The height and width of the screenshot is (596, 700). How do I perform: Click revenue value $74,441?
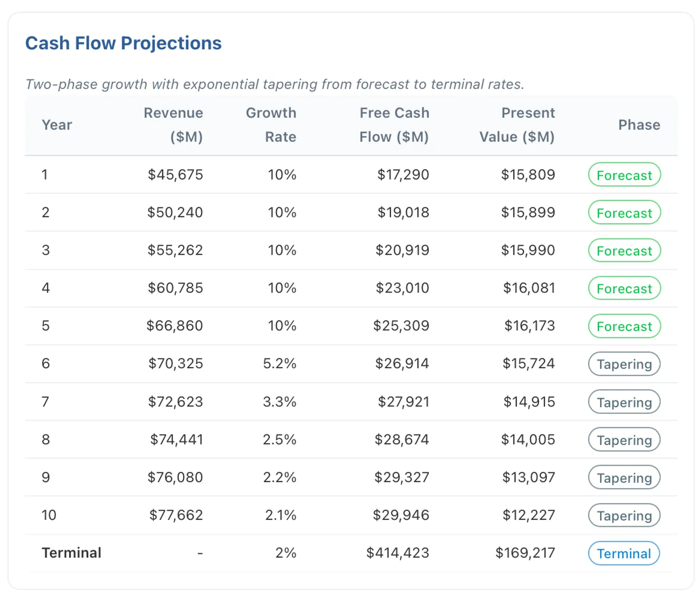(176, 440)
